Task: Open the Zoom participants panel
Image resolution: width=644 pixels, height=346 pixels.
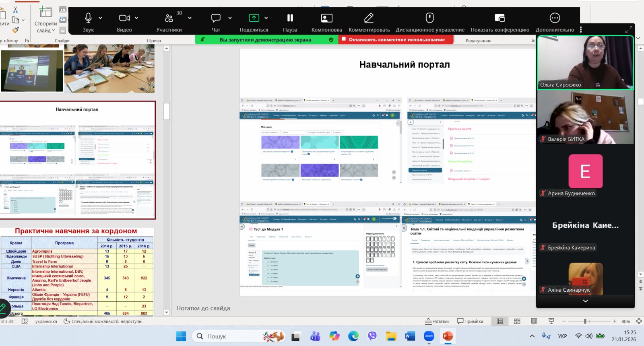Action: pyautogui.click(x=169, y=22)
